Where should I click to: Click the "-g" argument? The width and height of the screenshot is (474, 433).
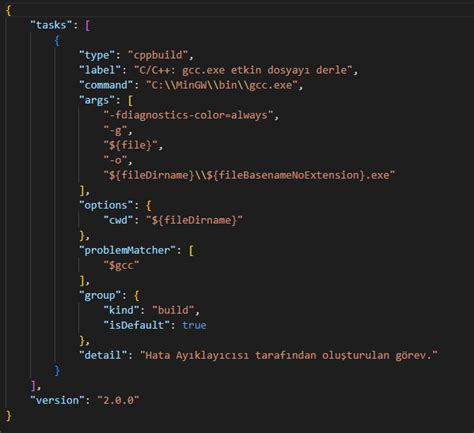pos(115,130)
